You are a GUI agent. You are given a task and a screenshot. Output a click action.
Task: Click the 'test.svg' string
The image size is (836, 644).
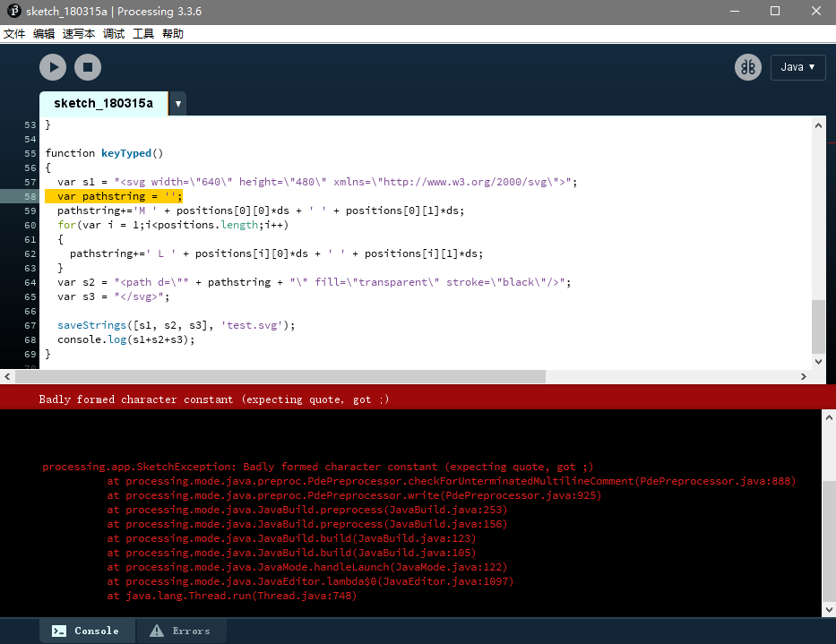tap(252, 325)
